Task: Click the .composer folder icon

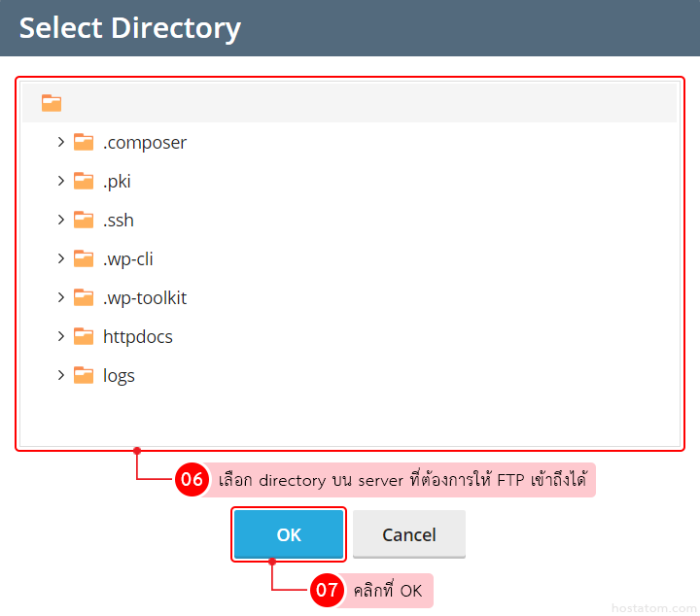Action: [84, 142]
